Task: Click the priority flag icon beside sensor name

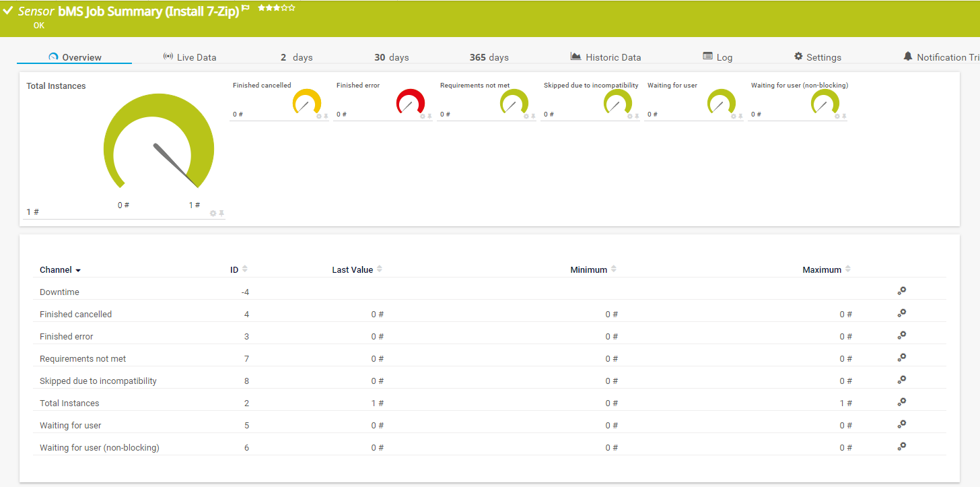Action: (246, 9)
